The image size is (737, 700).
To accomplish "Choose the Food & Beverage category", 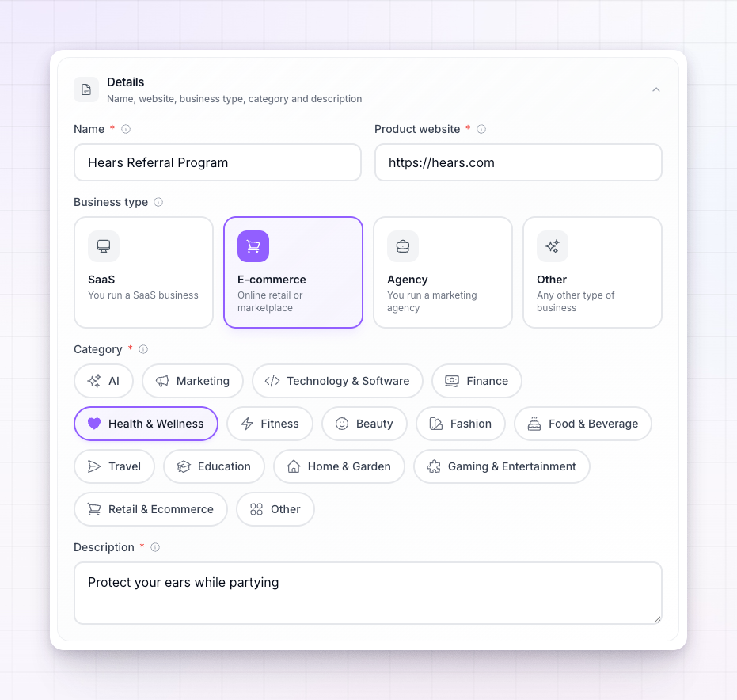I will (583, 424).
